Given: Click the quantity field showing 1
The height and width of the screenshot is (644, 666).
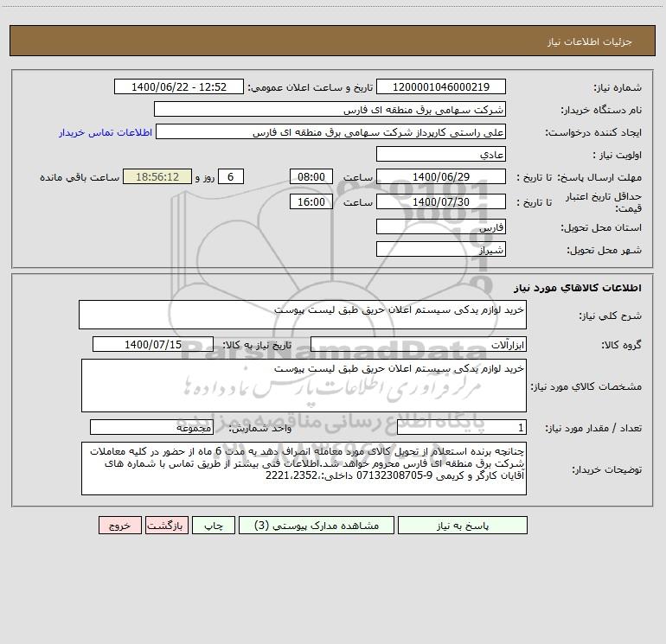Looking at the screenshot, I should point(462,428).
